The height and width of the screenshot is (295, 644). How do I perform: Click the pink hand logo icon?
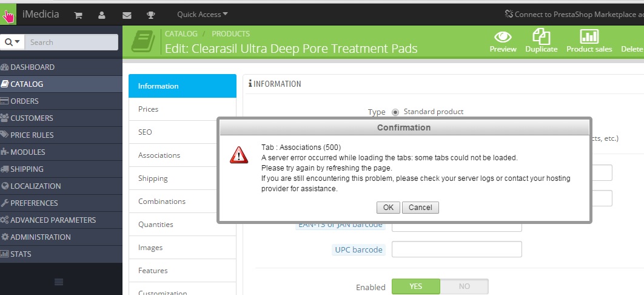pos(8,15)
